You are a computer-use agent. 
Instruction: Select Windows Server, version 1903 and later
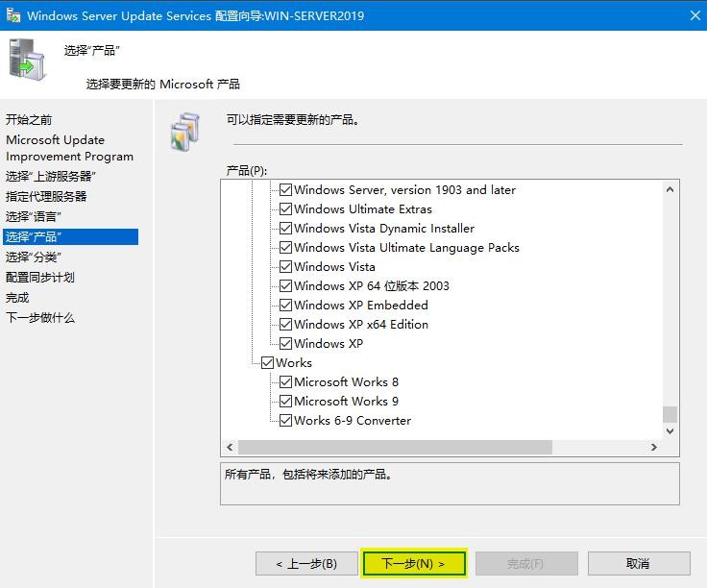404,190
